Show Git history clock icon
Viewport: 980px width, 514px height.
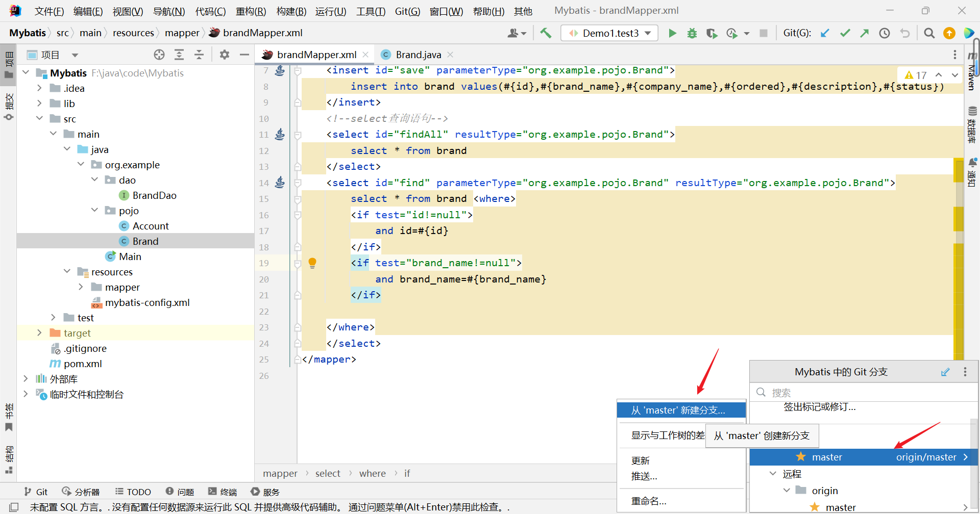tap(885, 33)
